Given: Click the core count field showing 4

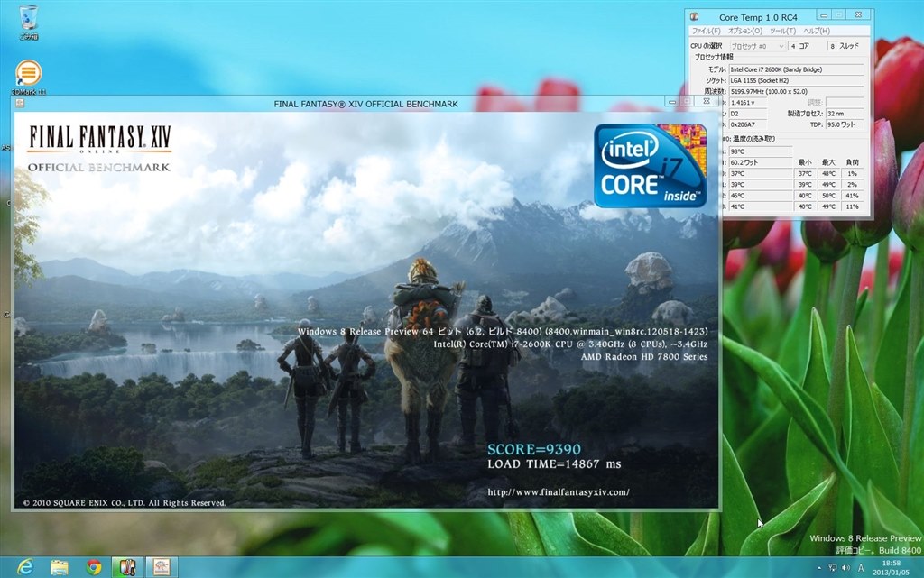Looking at the screenshot, I should (x=793, y=46).
